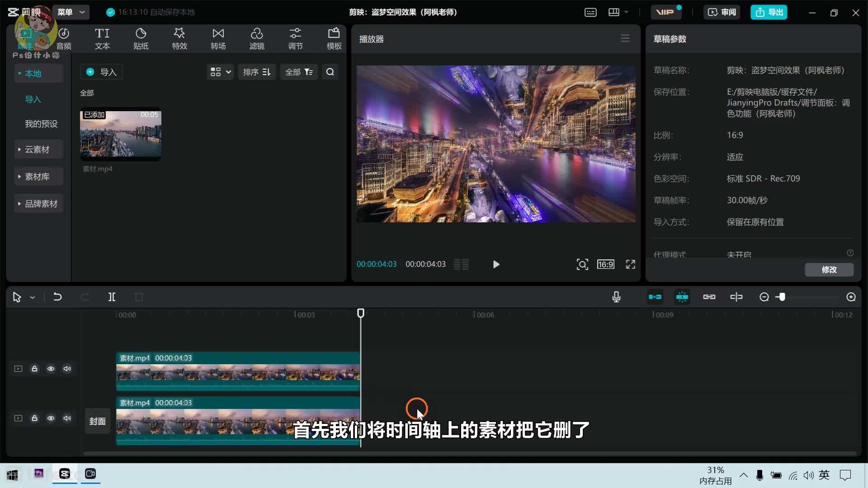Click the 导出 export button
Screen dimensions: 868x488
tap(769, 12)
